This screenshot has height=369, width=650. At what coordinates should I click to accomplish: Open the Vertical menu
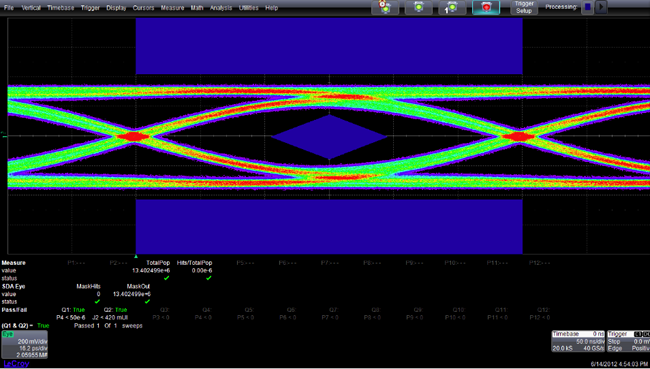31,8
